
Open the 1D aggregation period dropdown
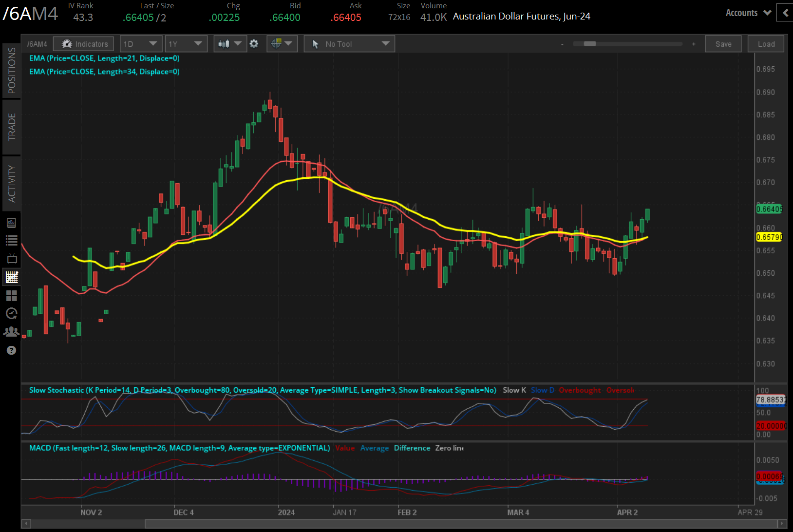140,44
